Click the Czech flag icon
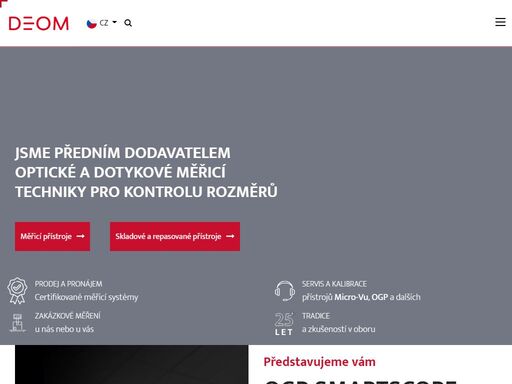Screen dimensions: 512x384 click(x=92, y=24)
